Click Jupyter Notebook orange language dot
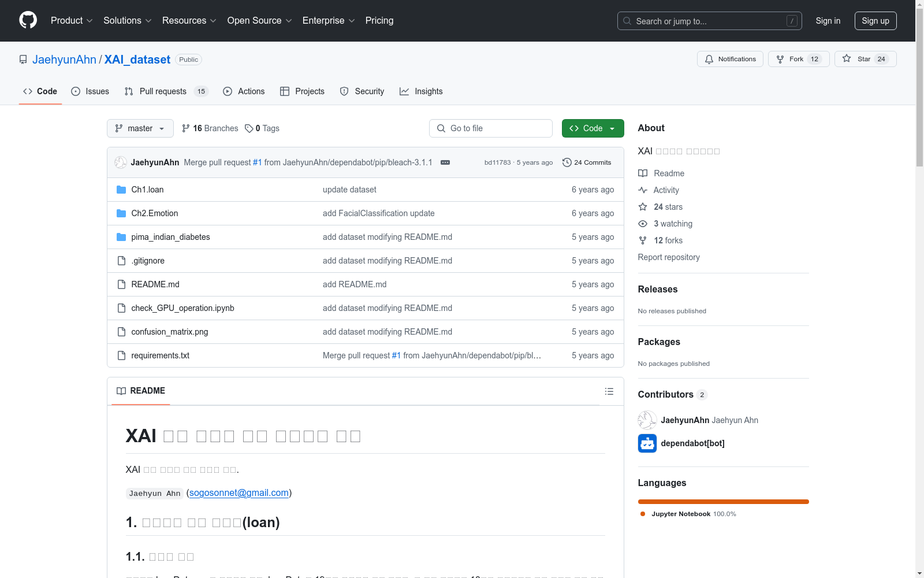This screenshot has width=924, height=578. (643, 514)
